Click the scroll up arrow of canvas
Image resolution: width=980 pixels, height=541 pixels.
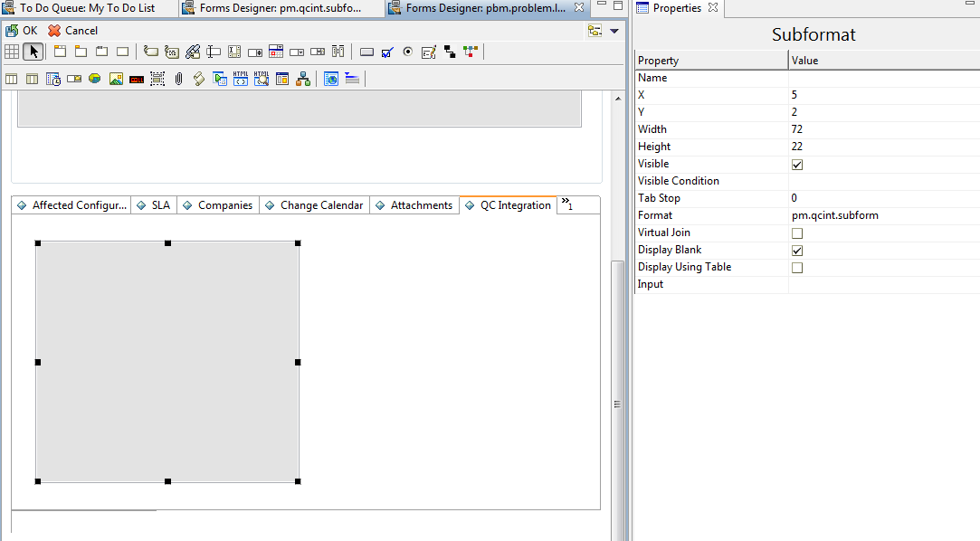(618, 99)
